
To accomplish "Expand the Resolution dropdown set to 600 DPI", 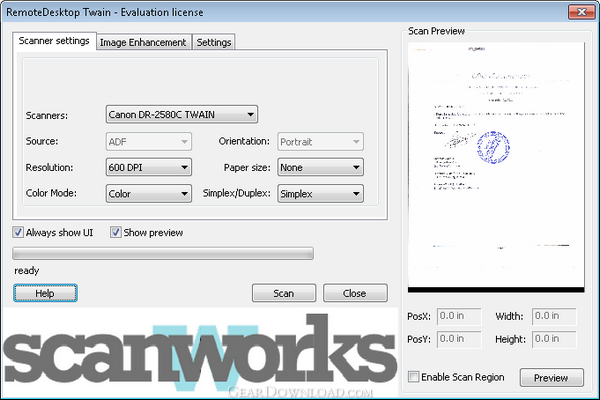I will pyautogui.click(x=148, y=167).
